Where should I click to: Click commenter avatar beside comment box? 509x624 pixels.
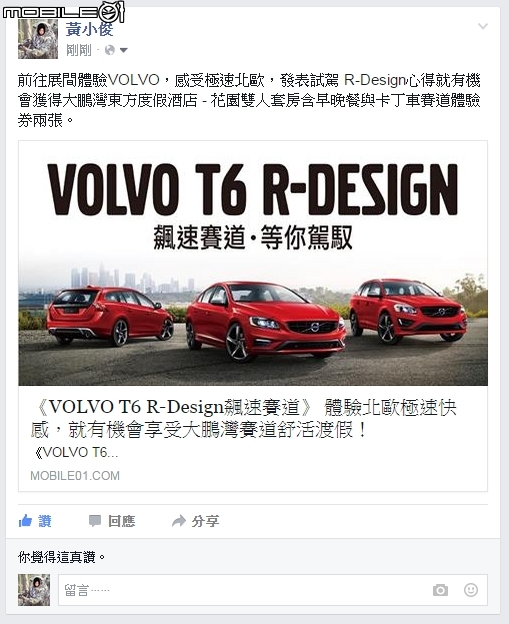[34, 590]
